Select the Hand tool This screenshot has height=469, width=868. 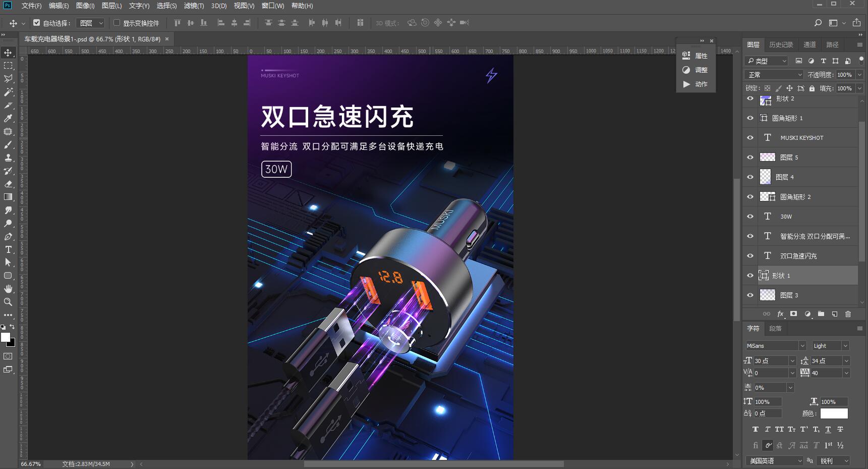point(8,289)
